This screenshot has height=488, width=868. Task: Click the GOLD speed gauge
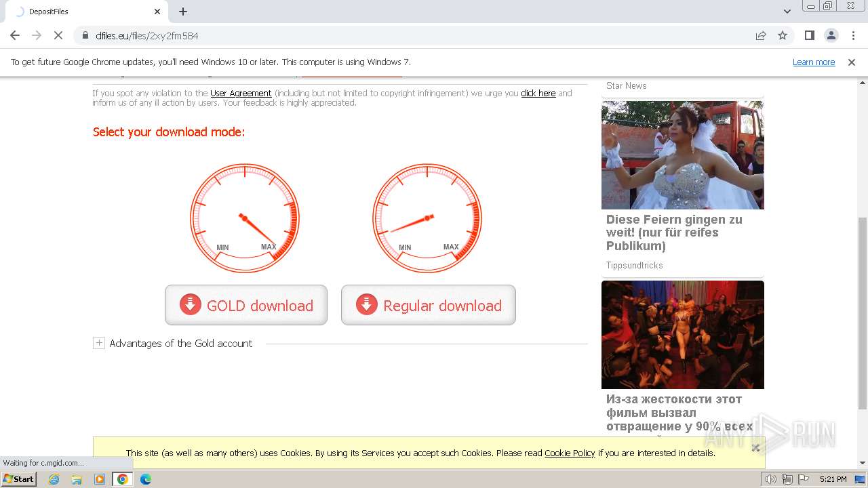245,218
